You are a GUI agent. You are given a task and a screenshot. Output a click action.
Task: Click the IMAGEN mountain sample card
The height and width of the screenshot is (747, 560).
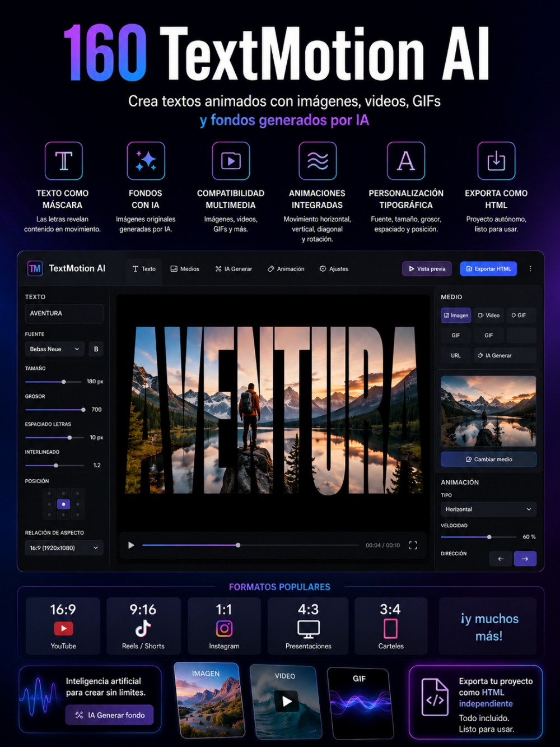(210, 700)
